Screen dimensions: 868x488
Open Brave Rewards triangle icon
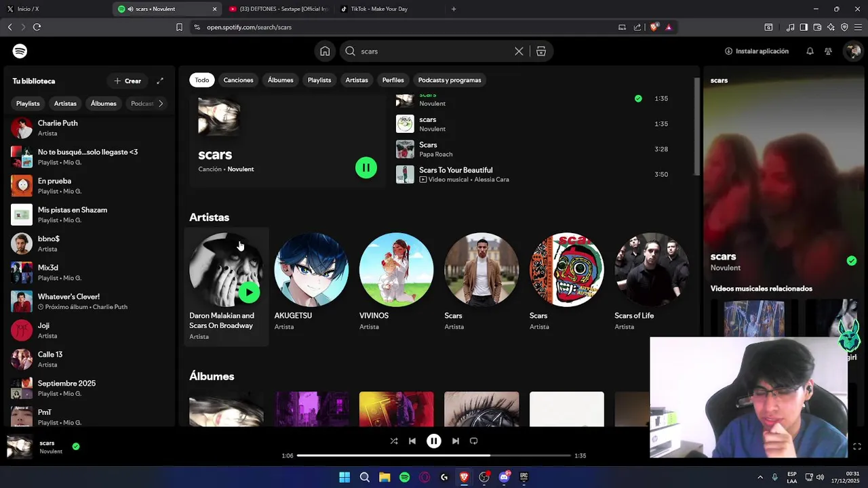[x=669, y=27]
